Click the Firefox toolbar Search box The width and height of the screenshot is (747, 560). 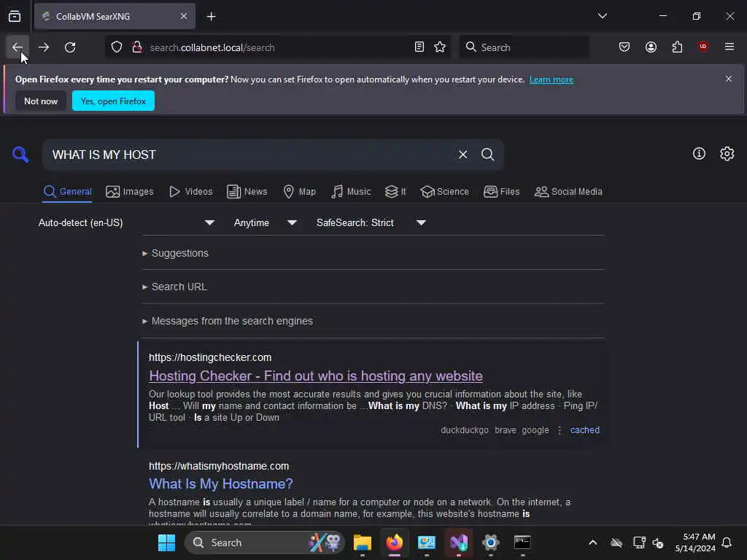524,47
